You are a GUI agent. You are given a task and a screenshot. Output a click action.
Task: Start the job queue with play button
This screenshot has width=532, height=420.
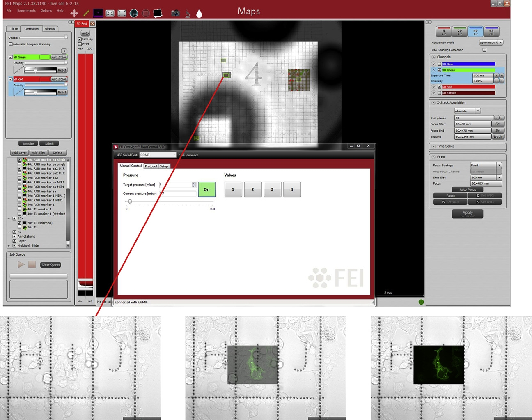click(21, 265)
